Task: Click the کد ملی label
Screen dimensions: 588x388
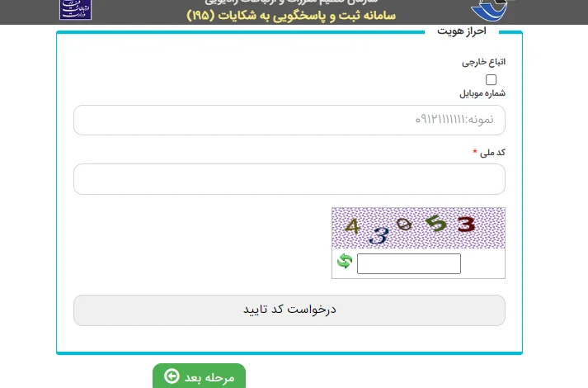Action: pyautogui.click(x=492, y=153)
